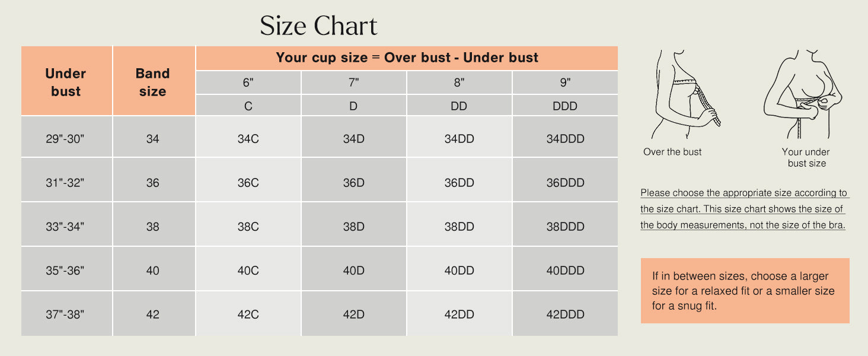Click the Under bust column header
Screen dimensions: 868x356
coord(66,82)
